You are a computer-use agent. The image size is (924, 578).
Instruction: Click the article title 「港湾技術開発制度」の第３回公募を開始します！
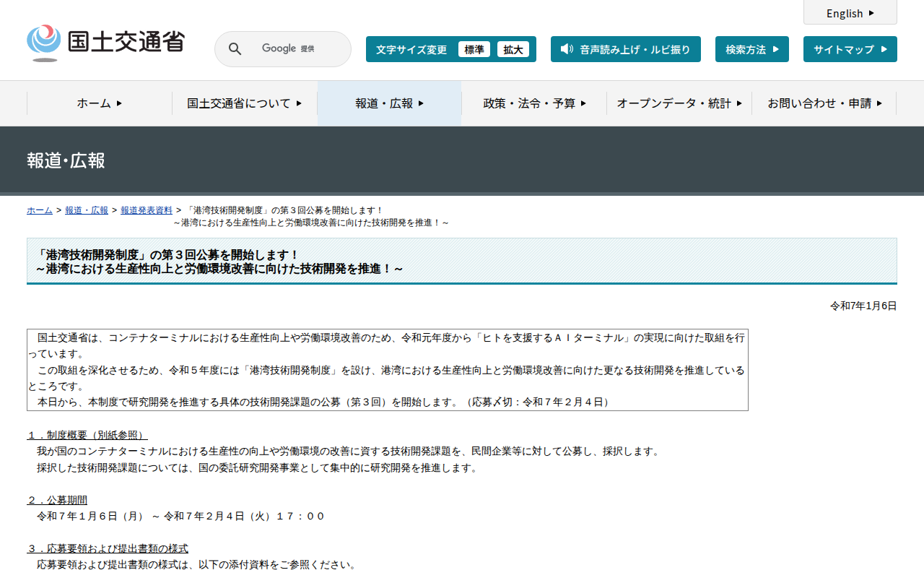[x=167, y=254]
